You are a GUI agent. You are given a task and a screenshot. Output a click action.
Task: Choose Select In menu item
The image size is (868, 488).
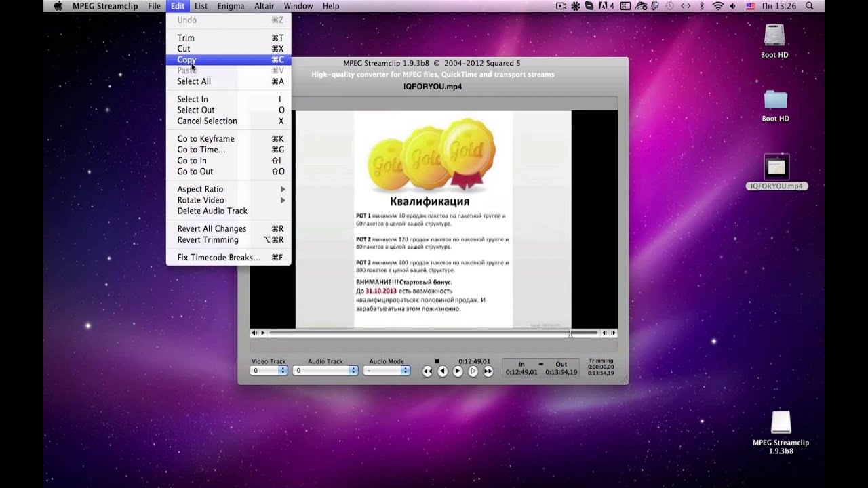click(229, 99)
